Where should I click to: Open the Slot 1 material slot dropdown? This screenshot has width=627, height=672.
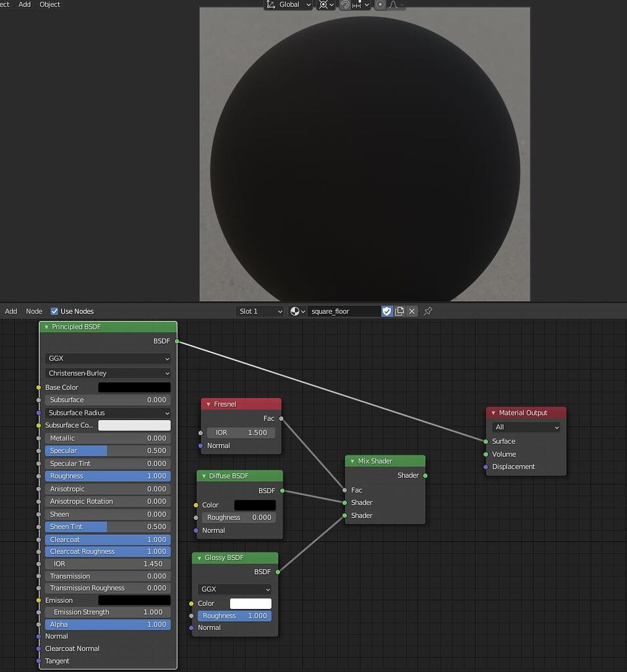click(260, 311)
